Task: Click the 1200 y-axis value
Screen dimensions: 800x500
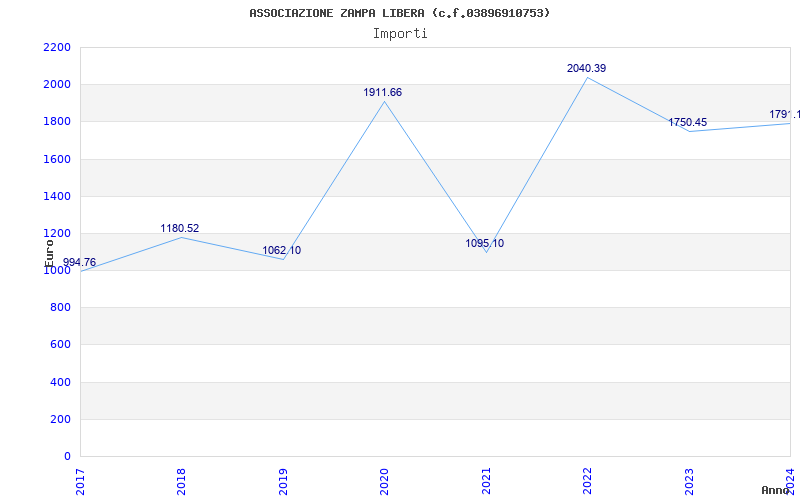Action: point(57,234)
